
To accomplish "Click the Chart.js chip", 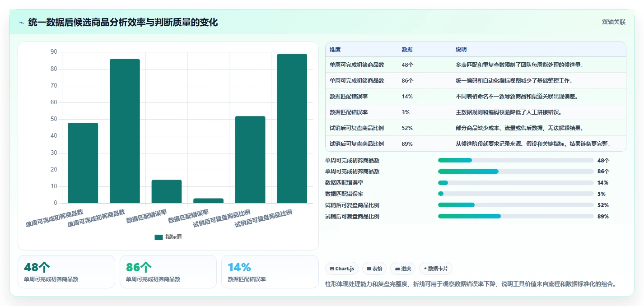I will [342, 269].
